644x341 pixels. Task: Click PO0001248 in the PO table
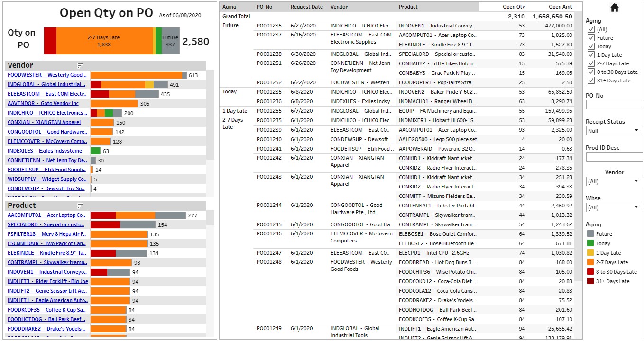pyautogui.click(x=269, y=262)
